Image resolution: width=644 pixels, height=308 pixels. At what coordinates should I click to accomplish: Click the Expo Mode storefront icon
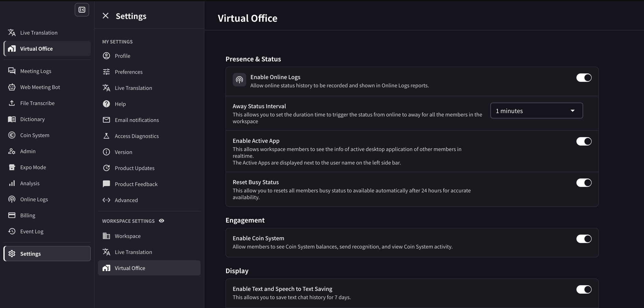(12, 167)
